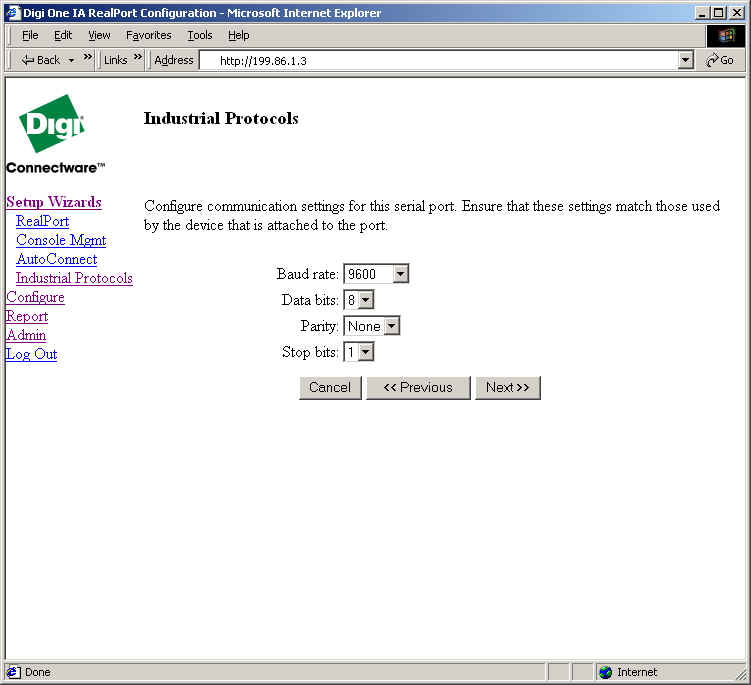Click the Cancel button

330,388
